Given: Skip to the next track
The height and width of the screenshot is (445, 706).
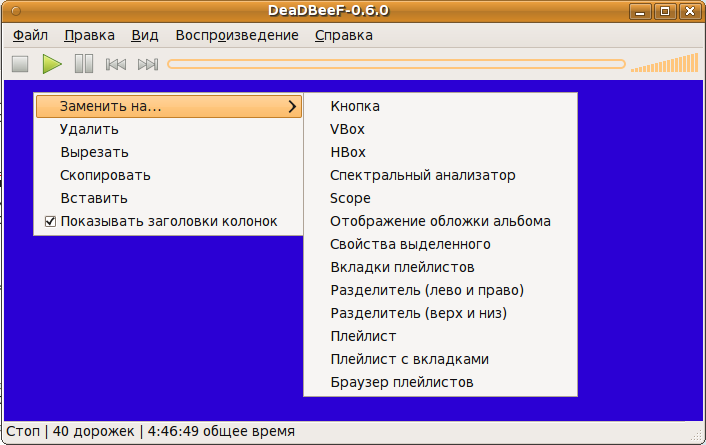Looking at the screenshot, I should coord(148,64).
